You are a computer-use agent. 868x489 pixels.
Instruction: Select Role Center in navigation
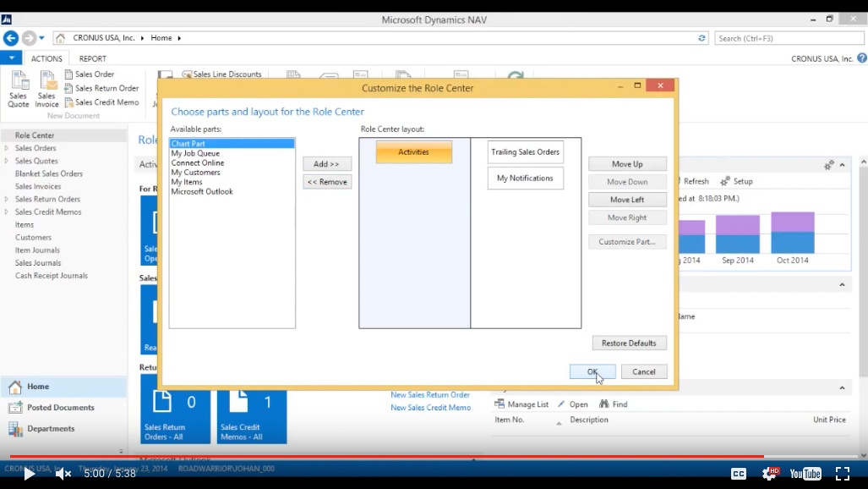(35, 135)
